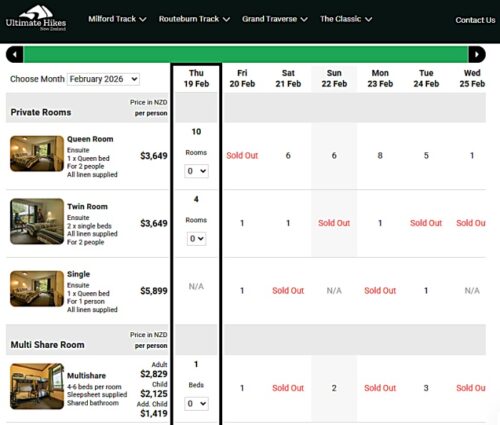500x425 pixels.
Task: Open Twin Room quantity dropdown for Thu
Action: tap(196, 239)
